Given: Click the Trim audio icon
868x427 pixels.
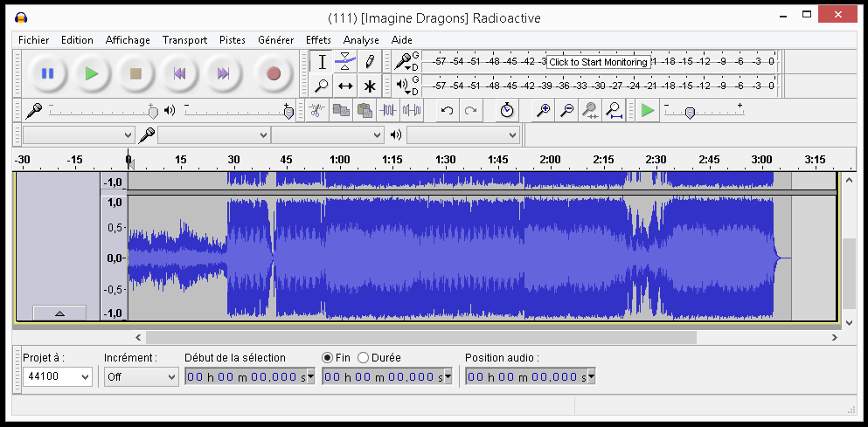Looking at the screenshot, I should point(388,111).
